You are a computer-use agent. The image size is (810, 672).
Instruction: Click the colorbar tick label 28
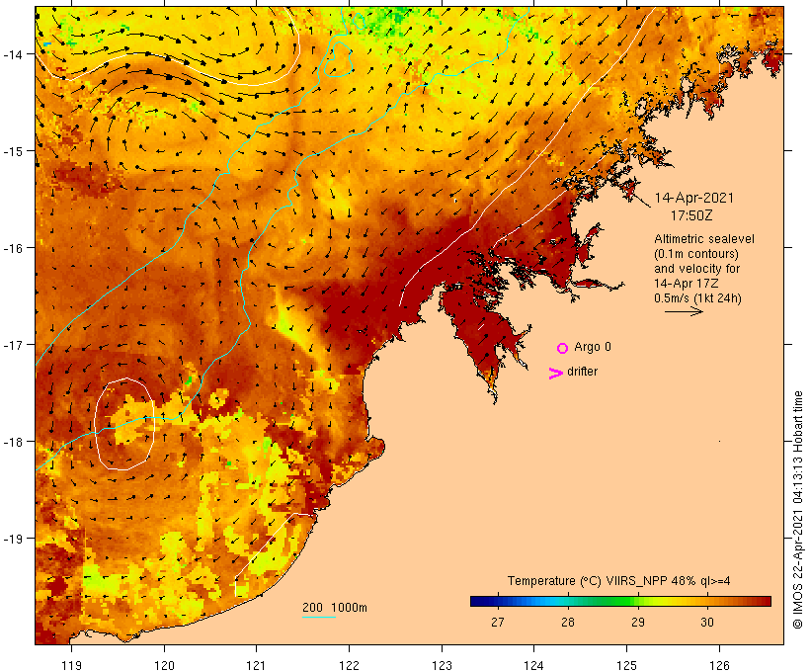(x=568, y=622)
